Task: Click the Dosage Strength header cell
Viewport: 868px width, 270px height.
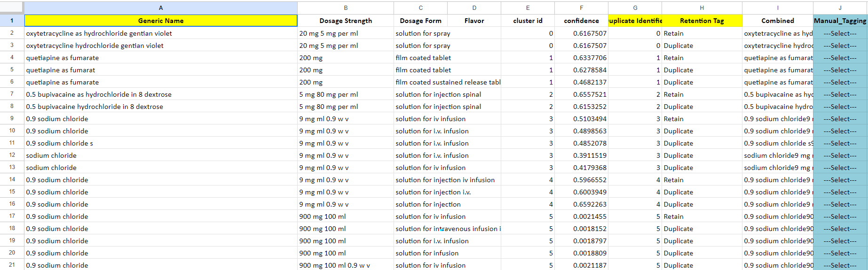Action: coord(346,21)
